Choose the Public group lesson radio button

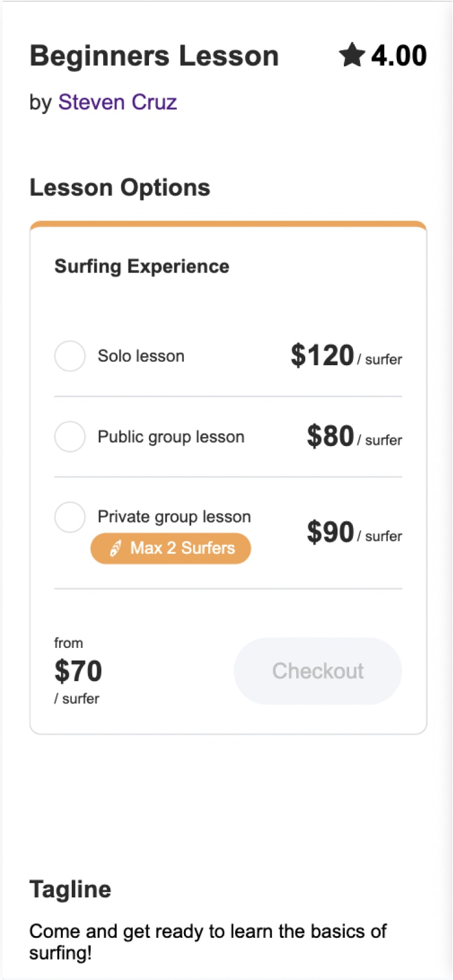pyautogui.click(x=70, y=436)
